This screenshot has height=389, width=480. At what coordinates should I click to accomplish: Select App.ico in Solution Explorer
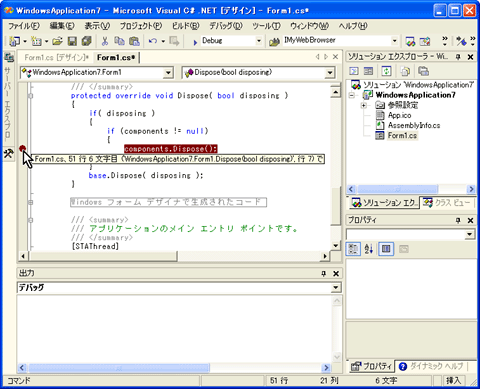(x=399, y=115)
